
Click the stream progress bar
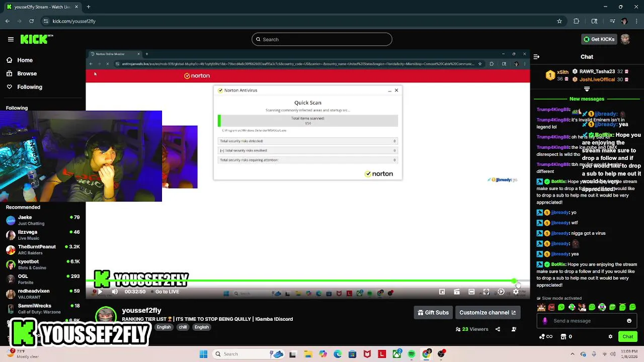point(307,281)
